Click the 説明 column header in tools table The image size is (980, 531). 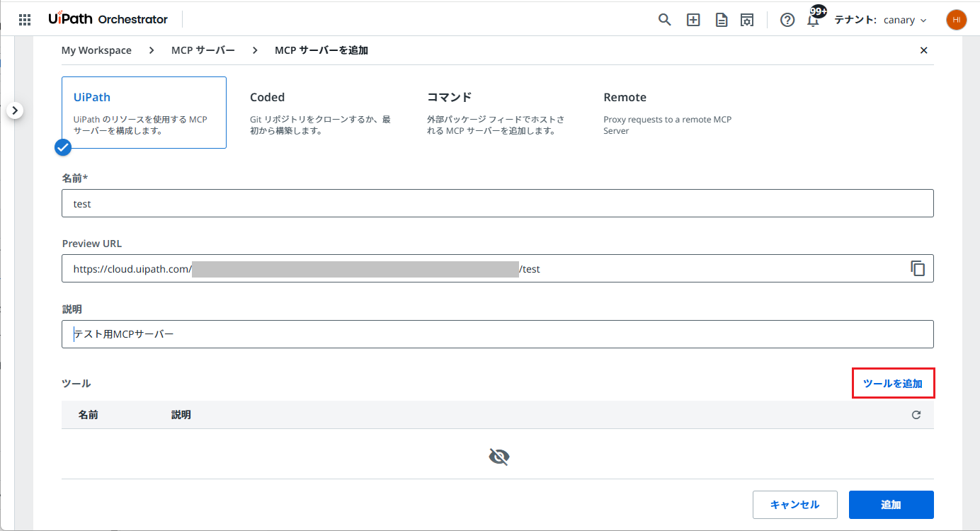click(181, 415)
